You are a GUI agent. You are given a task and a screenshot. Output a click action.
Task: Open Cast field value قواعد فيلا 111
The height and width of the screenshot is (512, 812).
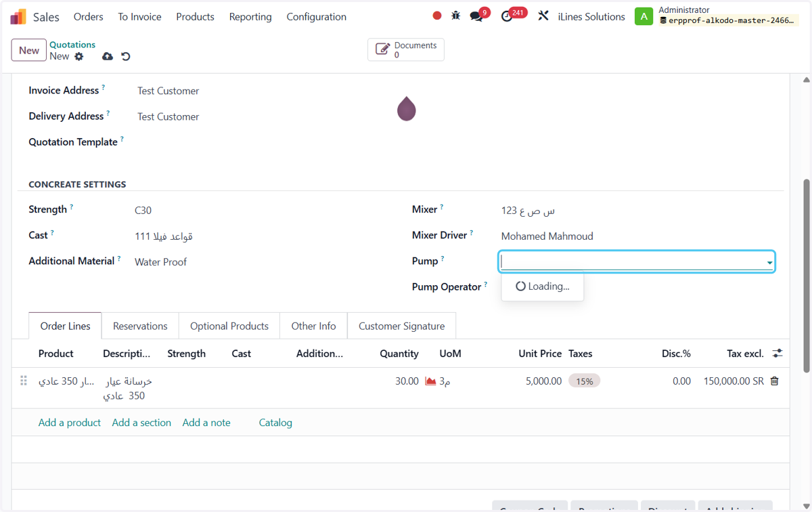point(164,236)
